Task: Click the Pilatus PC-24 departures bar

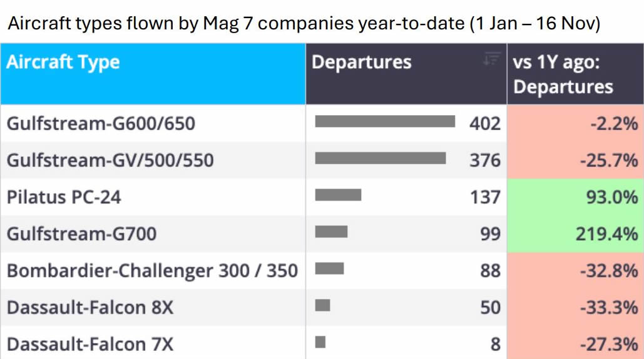Action: (x=338, y=195)
